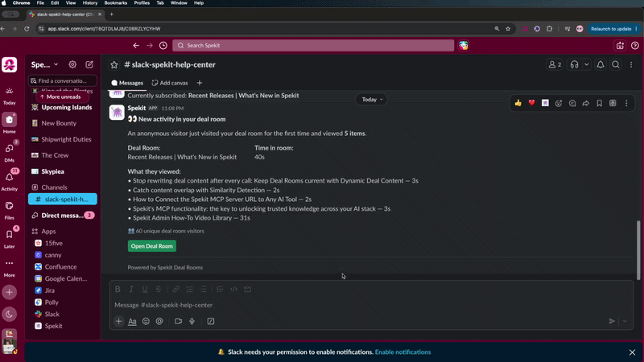Toggle ordered list in composer
The width and height of the screenshot is (644, 362).
coord(189,290)
